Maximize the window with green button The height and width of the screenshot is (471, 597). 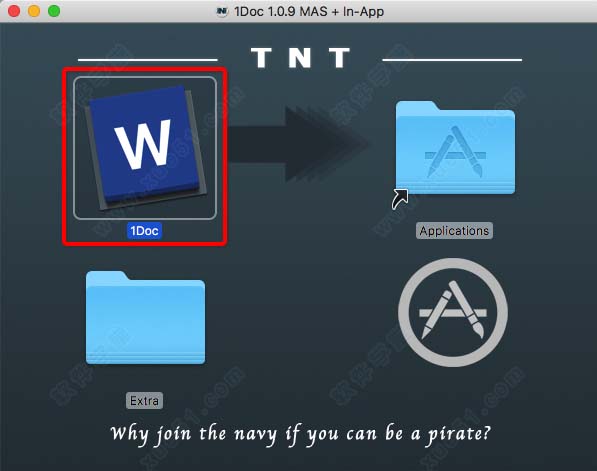(54, 11)
